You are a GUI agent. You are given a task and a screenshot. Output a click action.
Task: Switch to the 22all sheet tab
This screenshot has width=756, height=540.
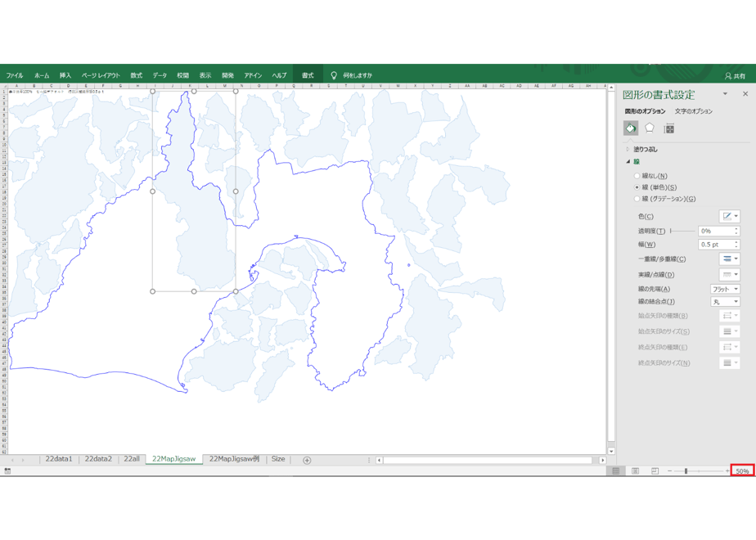[132, 459]
